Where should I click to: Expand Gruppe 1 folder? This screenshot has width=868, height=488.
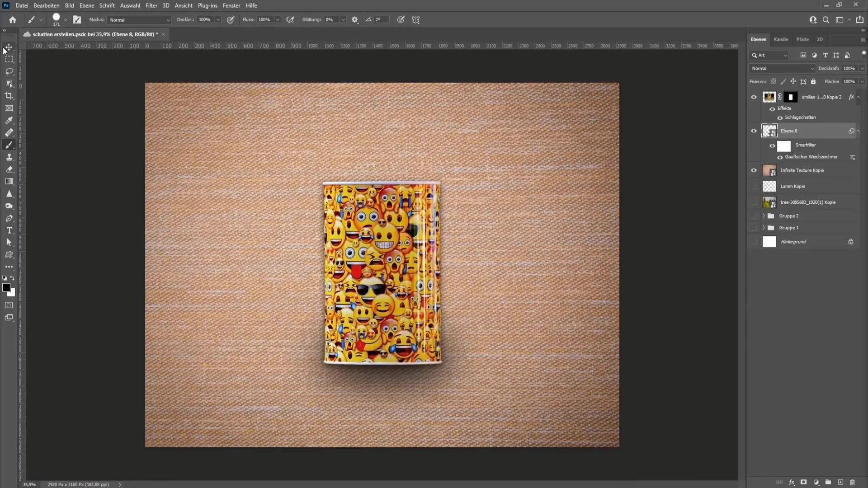(764, 228)
